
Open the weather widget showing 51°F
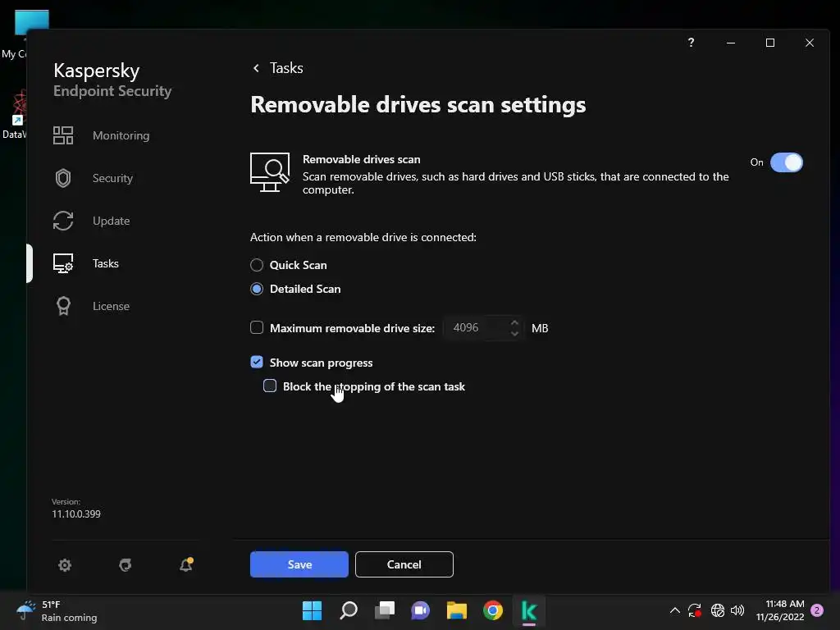point(57,610)
